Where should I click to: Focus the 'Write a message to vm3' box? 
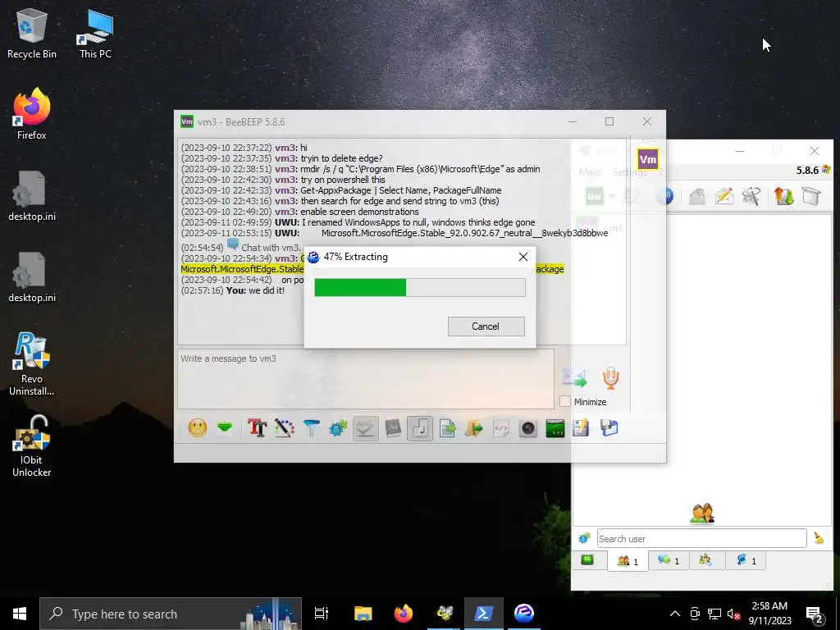pos(365,379)
